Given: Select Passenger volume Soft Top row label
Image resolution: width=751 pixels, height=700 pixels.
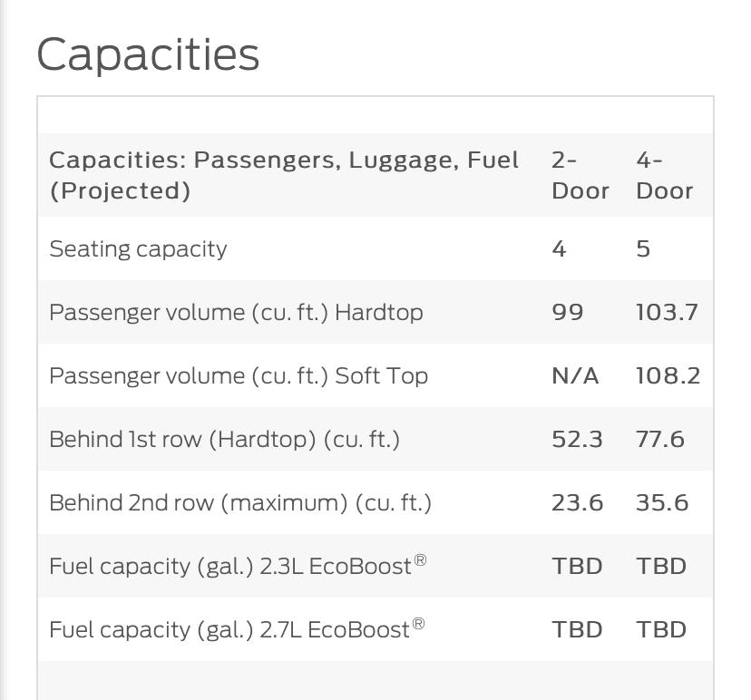Looking at the screenshot, I should point(239,376).
